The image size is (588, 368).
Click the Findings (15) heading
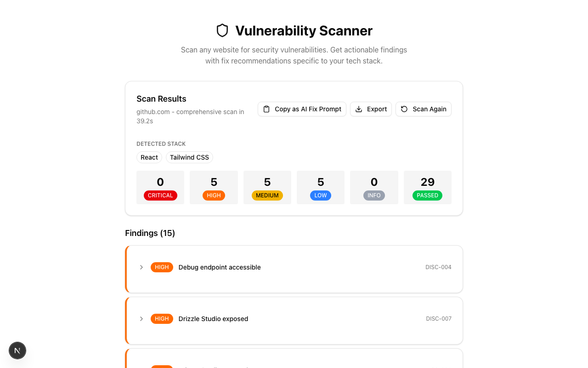150,233
